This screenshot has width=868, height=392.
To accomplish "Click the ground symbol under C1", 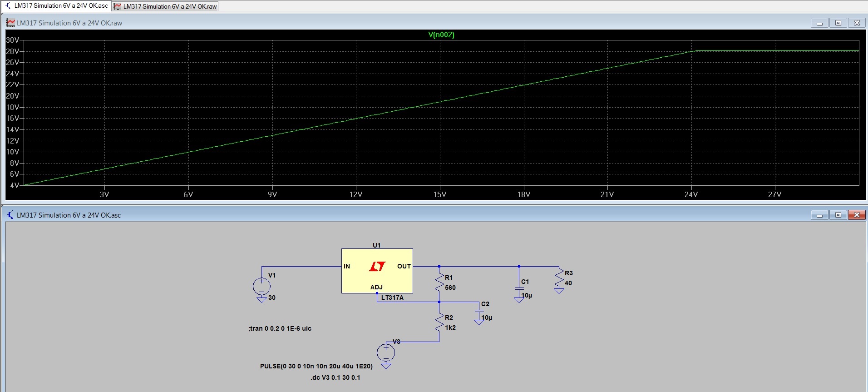I will 519,299.
